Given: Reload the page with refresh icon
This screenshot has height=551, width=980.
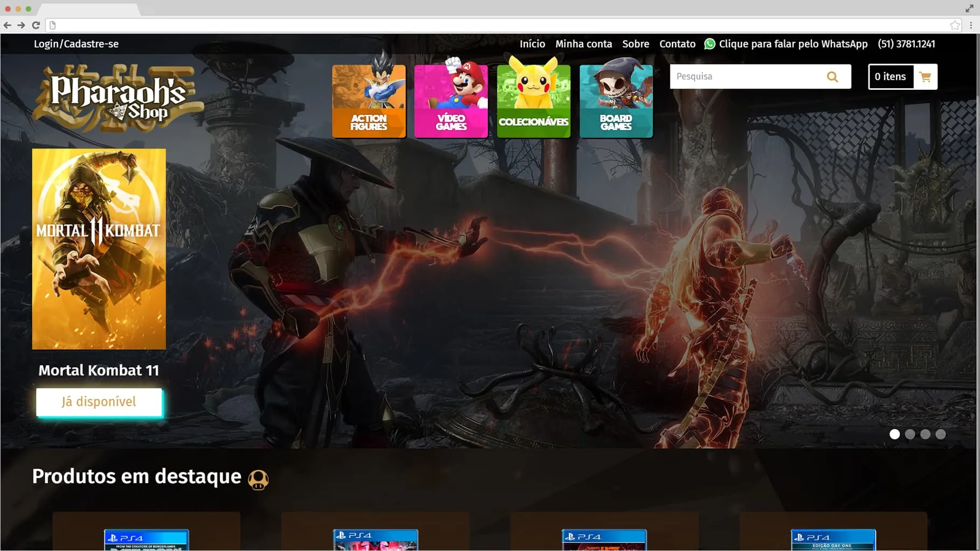Looking at the screenshot, I should pyautogui.click(x=36, y=25).
